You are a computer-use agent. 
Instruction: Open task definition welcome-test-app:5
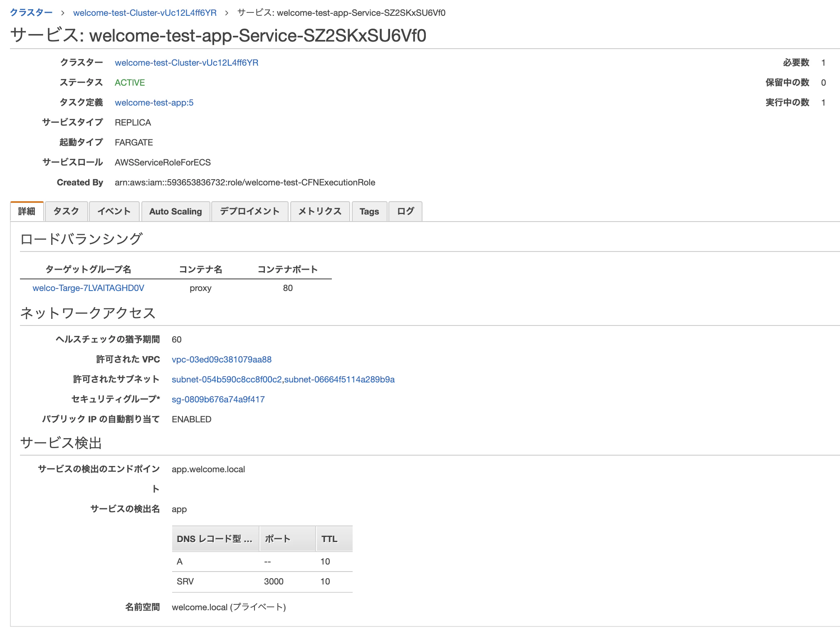point(154,103)
